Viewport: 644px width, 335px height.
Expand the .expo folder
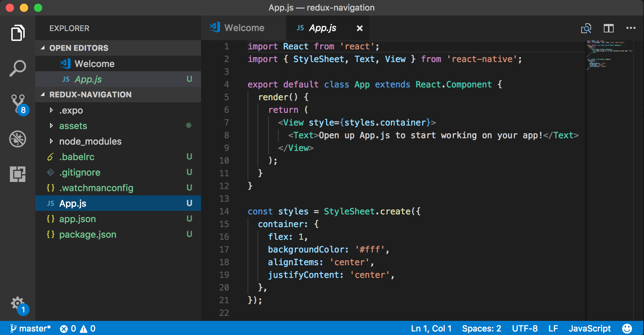point(71,110)
